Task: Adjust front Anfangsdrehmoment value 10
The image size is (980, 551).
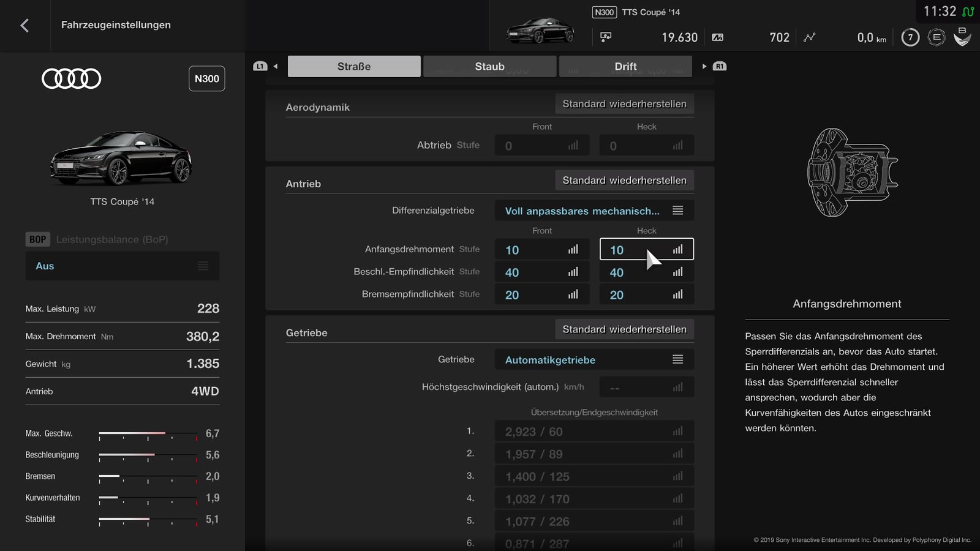Action: 542,249
